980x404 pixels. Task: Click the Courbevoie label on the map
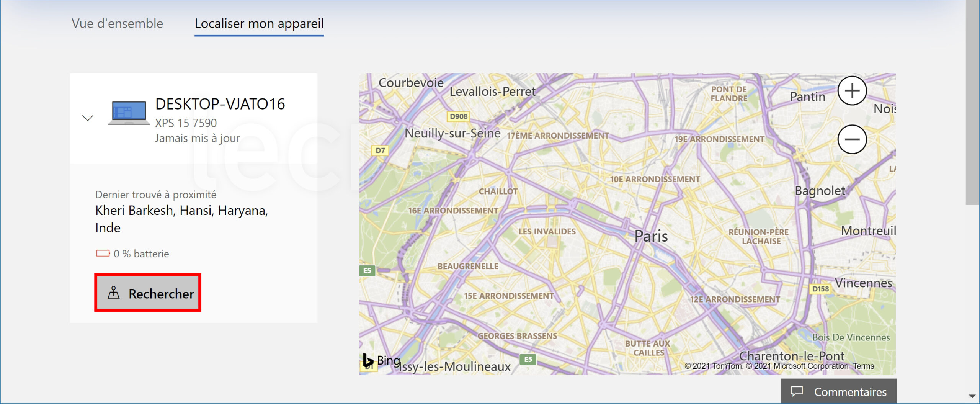click(411, 82)
